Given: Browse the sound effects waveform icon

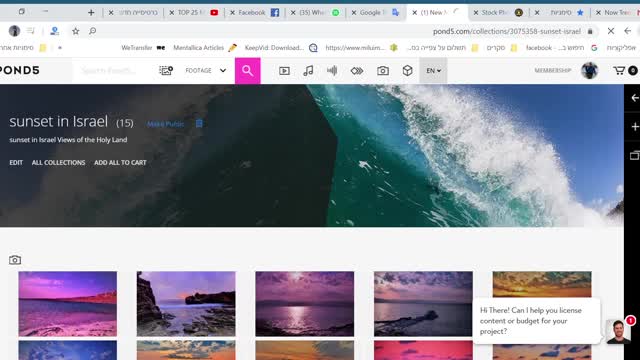Looking at the screenshot, I should pos(332,71).
